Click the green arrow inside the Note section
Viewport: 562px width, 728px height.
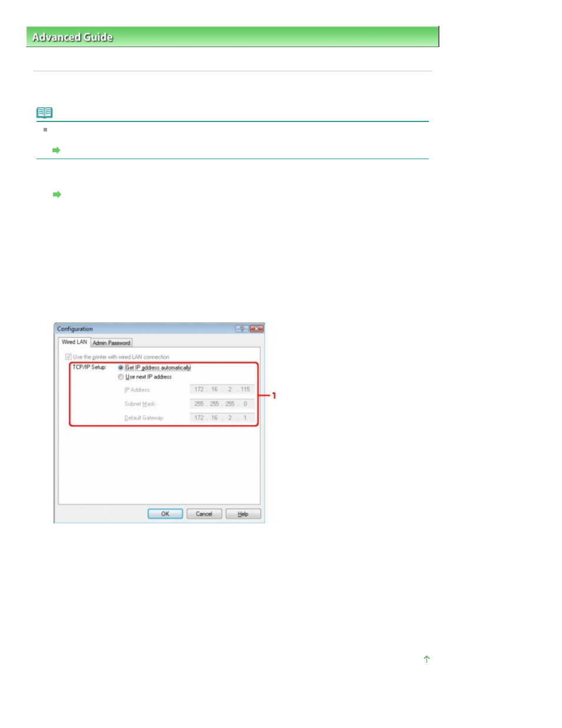[57, 150]
